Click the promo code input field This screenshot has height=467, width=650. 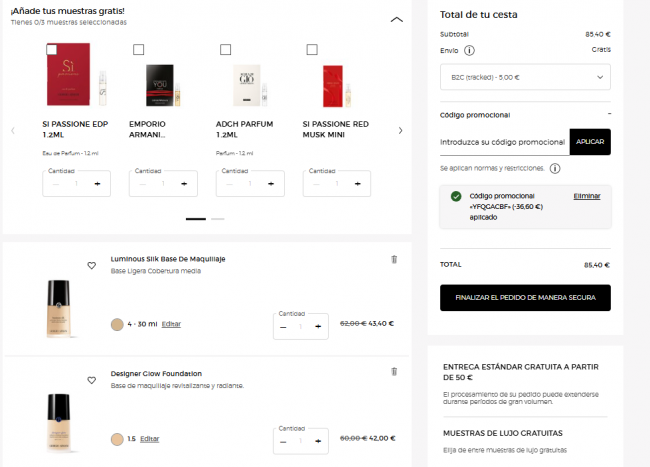[504, 142]
